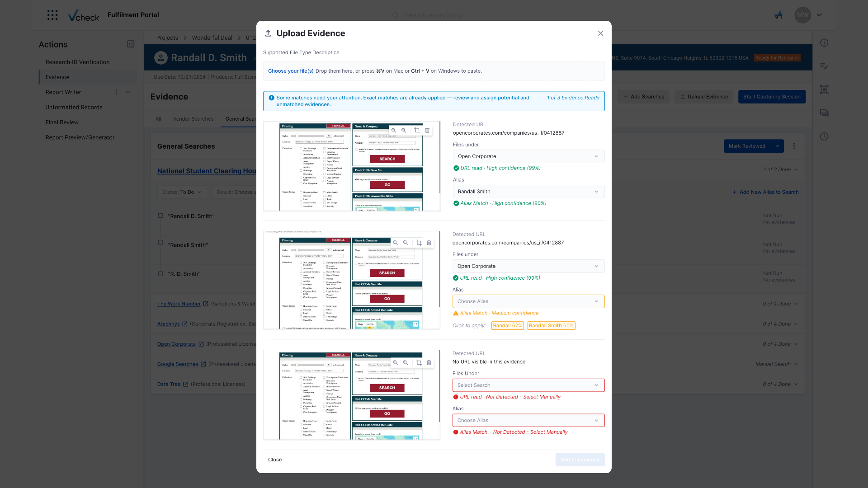Expand the user account menu chevron
The height and width of the screenshot is (488, 868).
pyautogui.click(x=819, y=15)
